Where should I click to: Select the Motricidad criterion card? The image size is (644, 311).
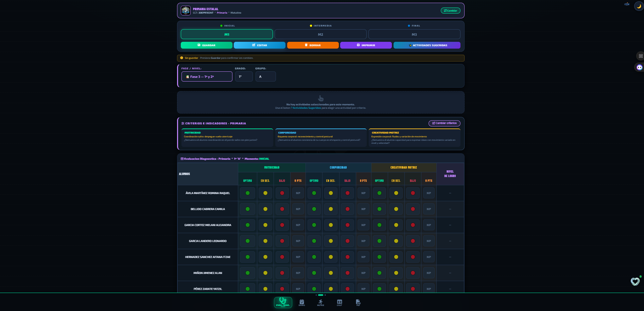[x=227, y=138]
